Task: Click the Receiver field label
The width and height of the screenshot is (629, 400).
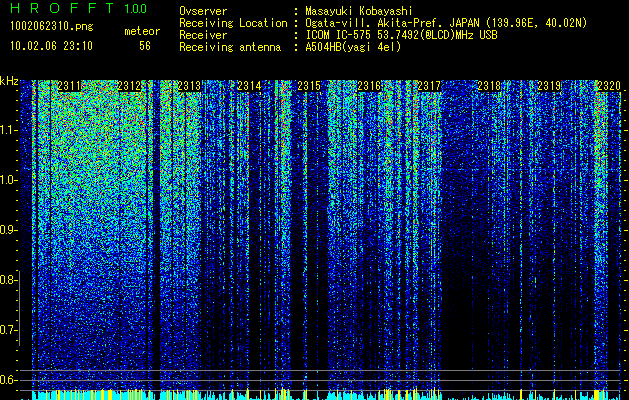Action: [x=203, y=35]
